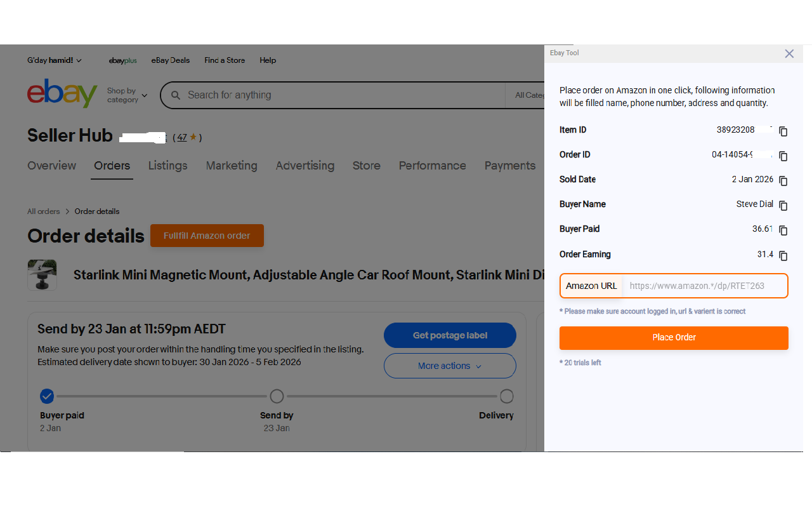Switch to the Store tab

[x=367, y=166]
